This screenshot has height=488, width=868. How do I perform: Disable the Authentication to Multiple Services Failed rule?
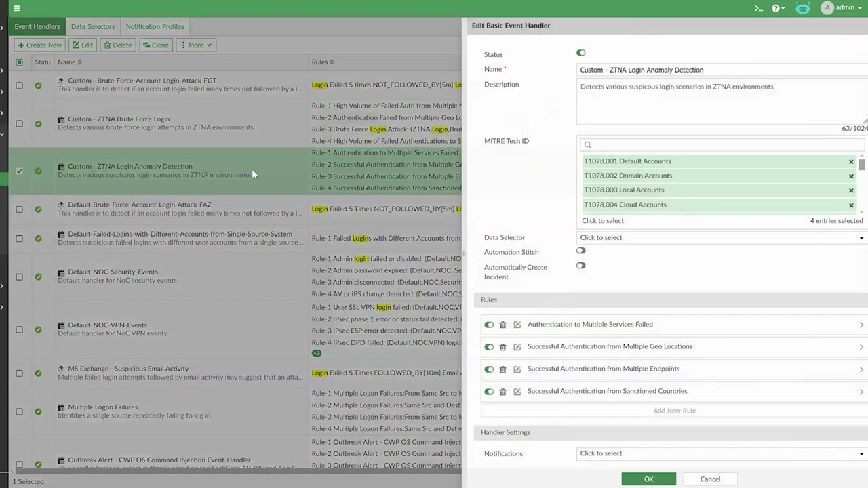tap(489, 325)
